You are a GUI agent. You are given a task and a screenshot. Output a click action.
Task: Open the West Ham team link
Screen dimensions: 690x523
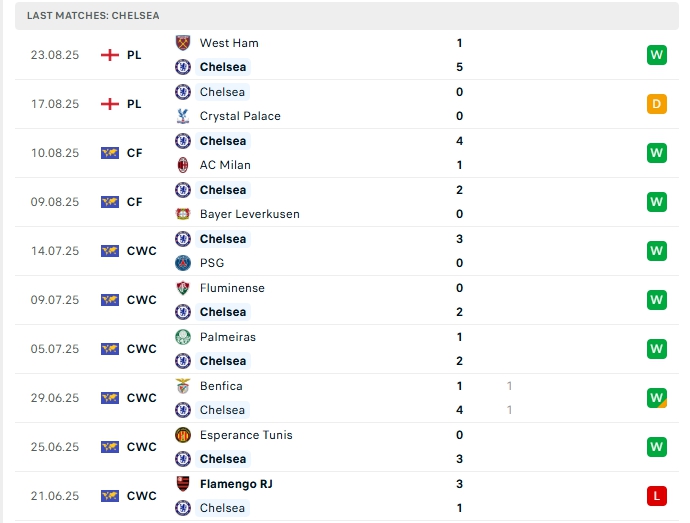pos(229,43)
